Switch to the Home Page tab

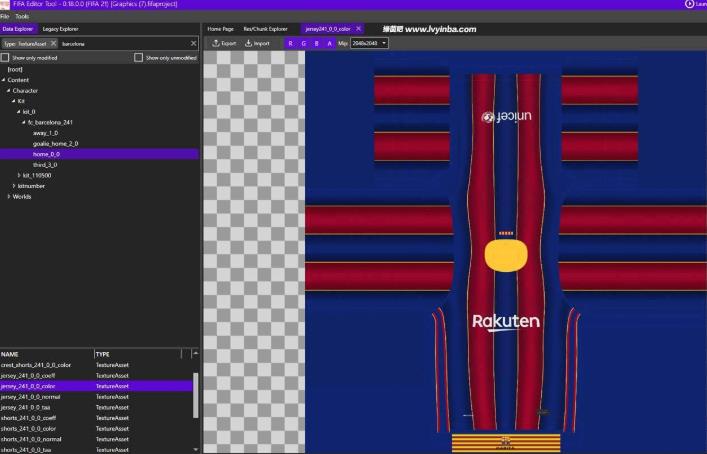[x=220, y=29]
